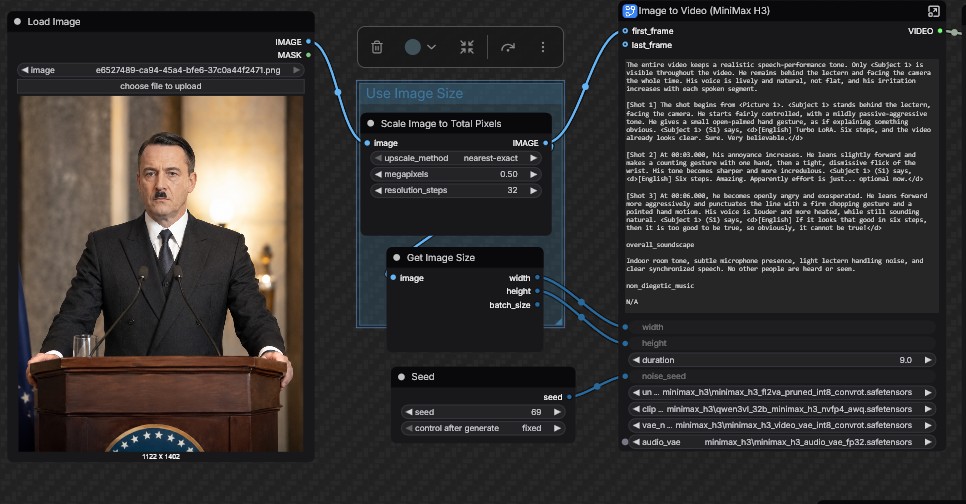The image size is (966, 504).
Task: Increase seed value with right arrow
Action: click(557, 412)
